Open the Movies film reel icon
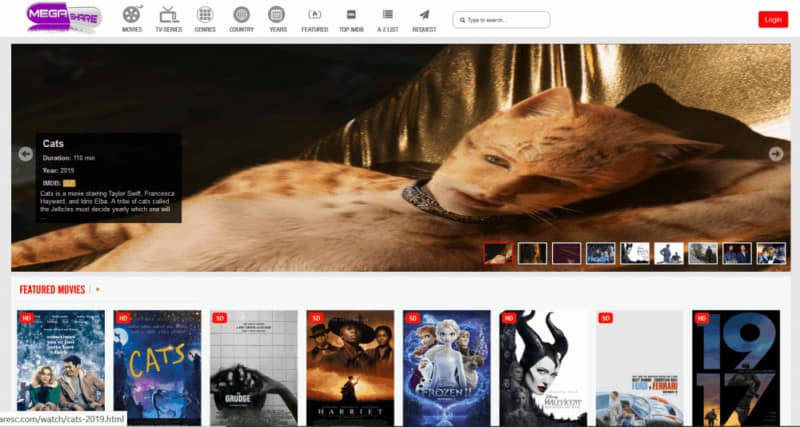The image size is (800, 427). [132, 15]
